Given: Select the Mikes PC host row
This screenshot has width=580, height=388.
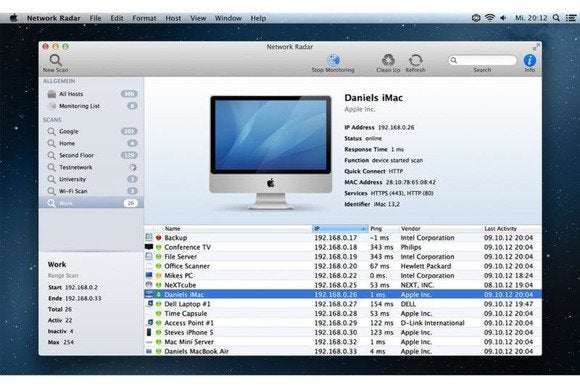Looking at the screenshot, I should 343,276.
